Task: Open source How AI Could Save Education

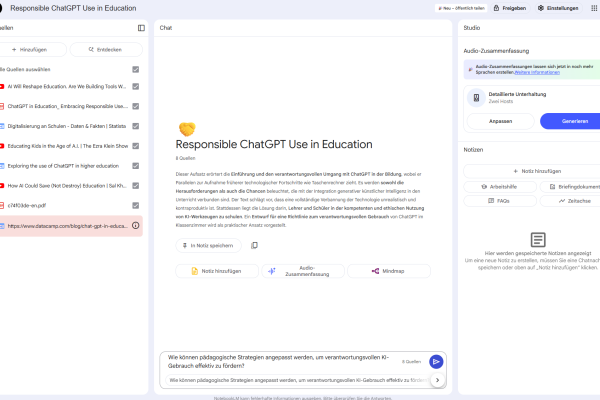Action: click(x=67, y=186)
